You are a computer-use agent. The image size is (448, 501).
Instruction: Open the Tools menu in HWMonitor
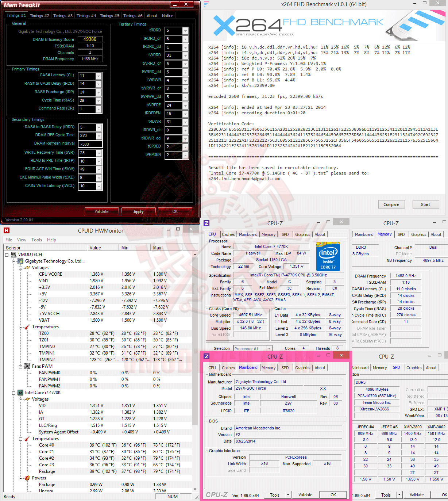pyautogui.click(x=36, y=240)
